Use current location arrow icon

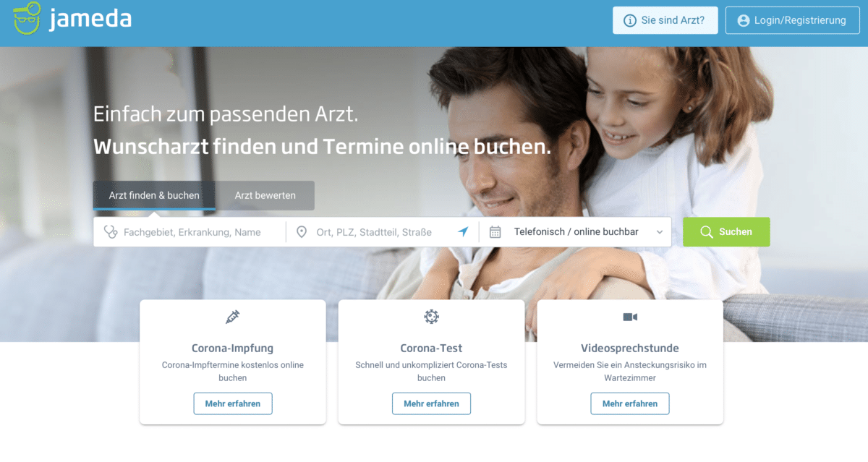click(463, 231)
